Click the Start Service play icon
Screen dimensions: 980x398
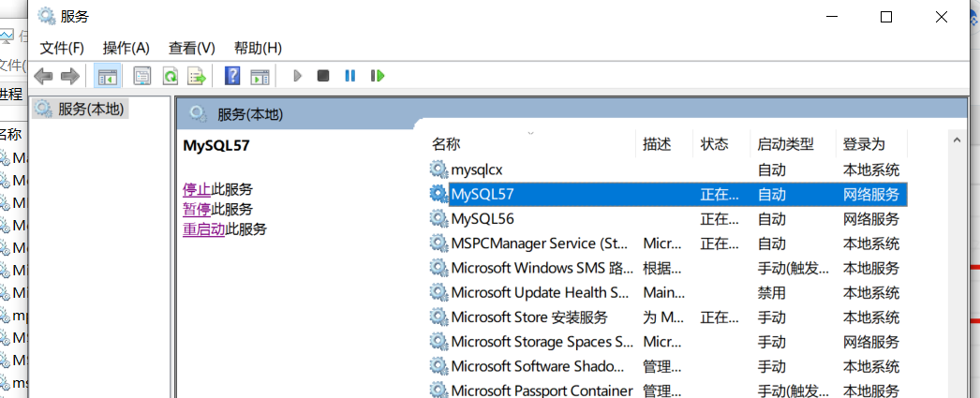click(x=298, y=76)
